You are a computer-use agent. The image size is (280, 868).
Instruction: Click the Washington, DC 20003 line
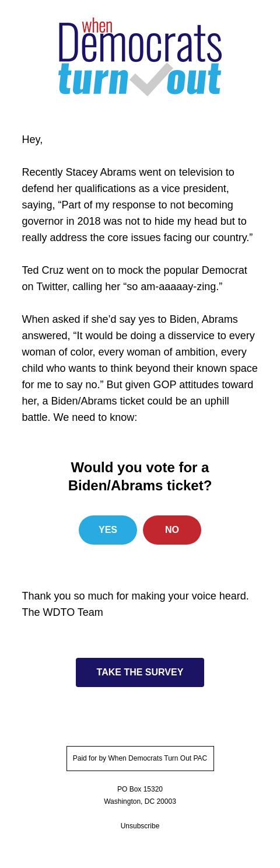point(140,801)
